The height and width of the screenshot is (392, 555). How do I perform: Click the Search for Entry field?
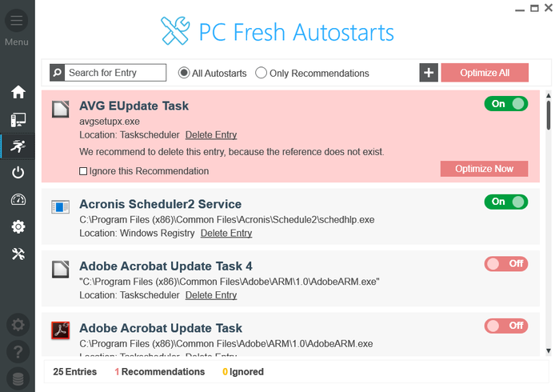coord(116,73)
